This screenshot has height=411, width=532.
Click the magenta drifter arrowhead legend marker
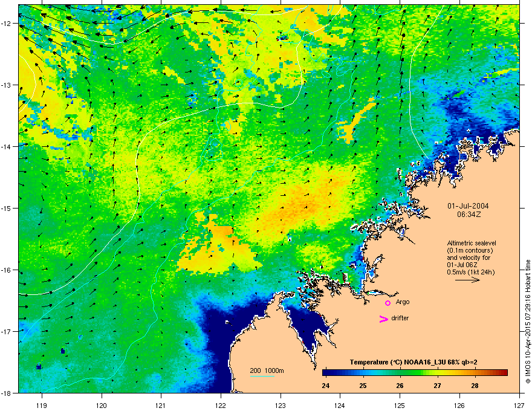(383, 319)
